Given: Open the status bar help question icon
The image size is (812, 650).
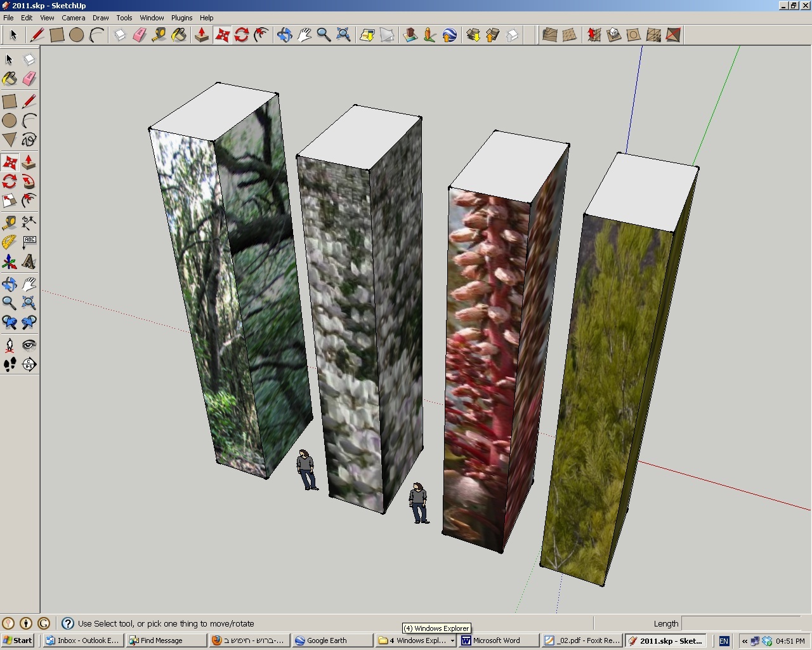Looking at the screenshot, I should coord(68,623).
